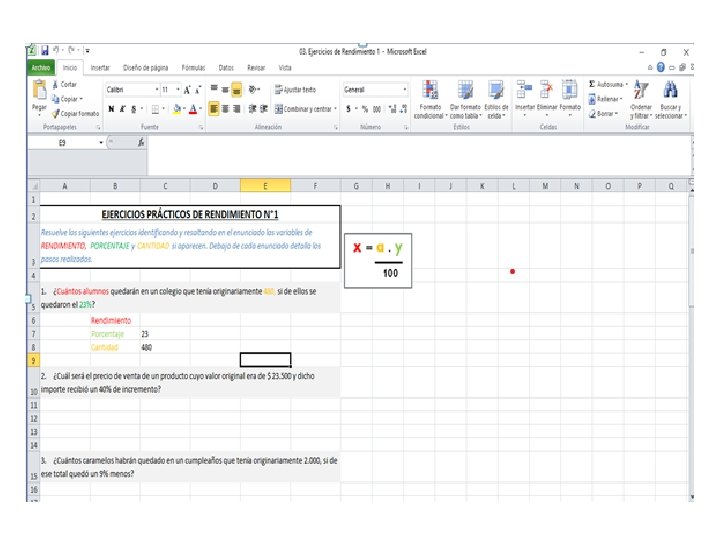The image size is (720, 540).
Task: Click the increase indent icon
Action: [264, 109]
